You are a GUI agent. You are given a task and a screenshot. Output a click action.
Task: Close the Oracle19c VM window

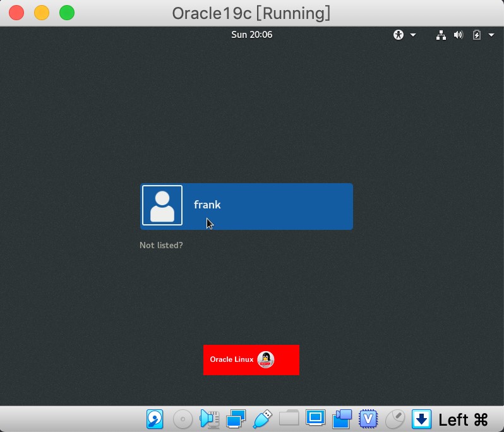(16, 13)
